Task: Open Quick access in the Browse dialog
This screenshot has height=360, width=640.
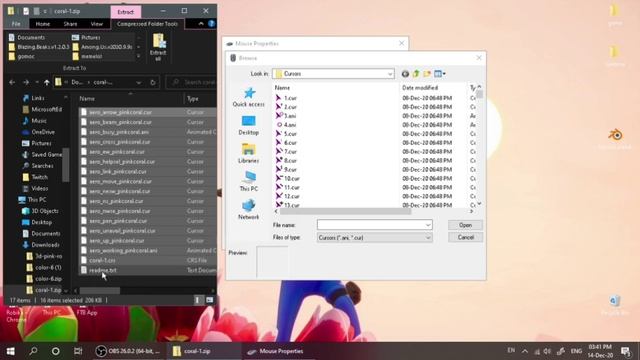Action: pyautogui.click(x=249, y=97)
